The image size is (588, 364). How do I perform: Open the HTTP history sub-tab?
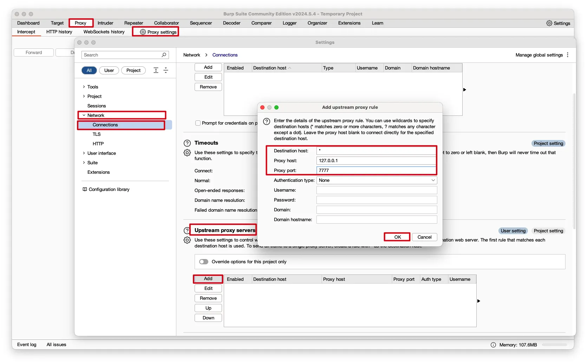[59, 32]
